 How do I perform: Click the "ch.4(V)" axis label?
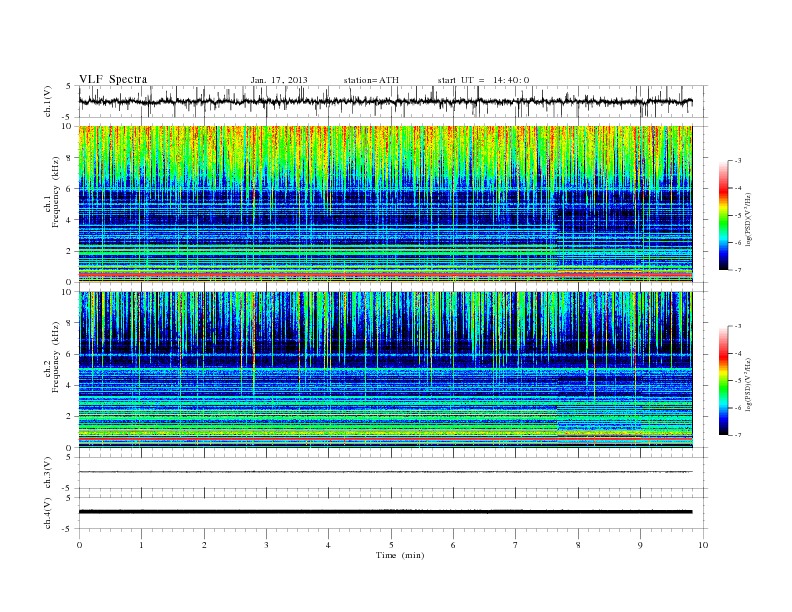pyautogui.click(x=48, y=513)
